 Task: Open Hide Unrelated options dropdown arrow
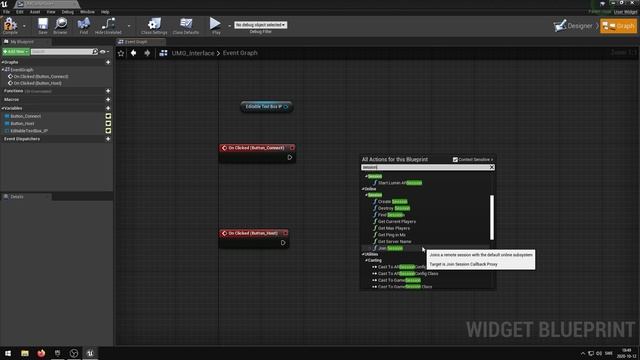[x=129, y=26]
